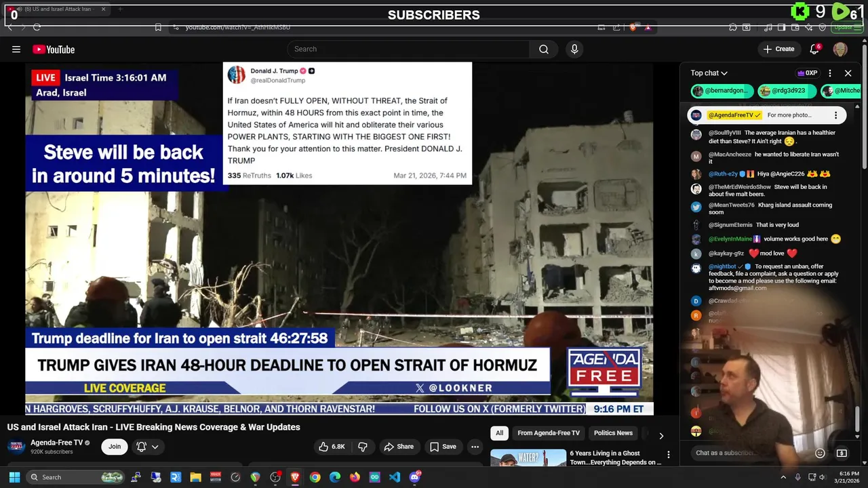The width and height of the screenshot is (868, 488).
Task: Click the Windows taskbar Search box
Action: [77, 477]
